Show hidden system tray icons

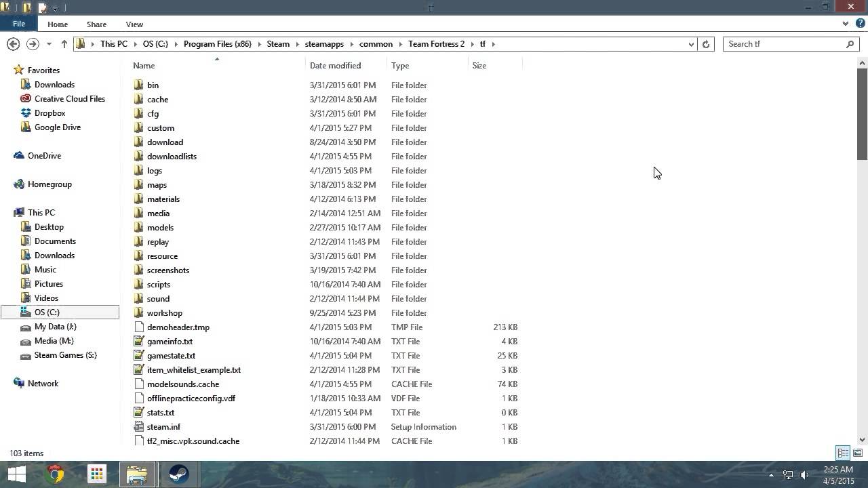coord(771,475)
